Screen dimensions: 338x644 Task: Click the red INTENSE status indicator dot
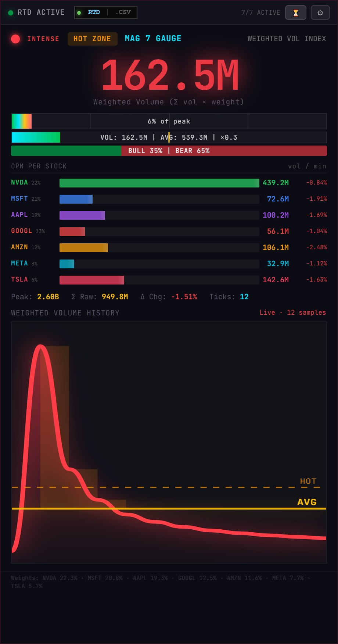point(15,39)
